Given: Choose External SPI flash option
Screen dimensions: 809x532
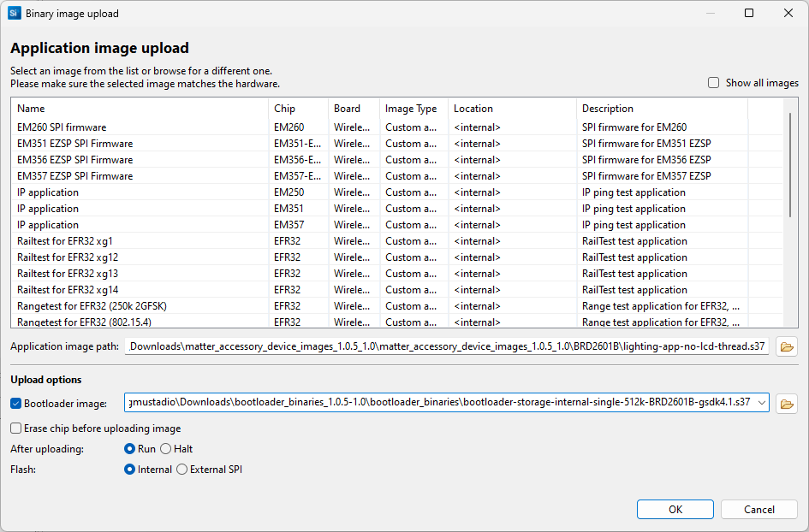Looking at the screenshot, I should pos(181,469).
